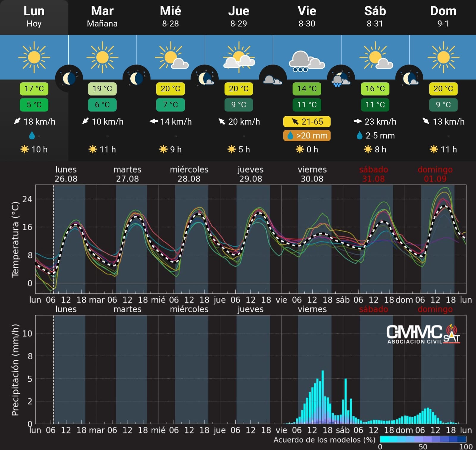Click the raindrop icon beside 2-5 mm
The image size is (476, 450).
click(359, 136)
